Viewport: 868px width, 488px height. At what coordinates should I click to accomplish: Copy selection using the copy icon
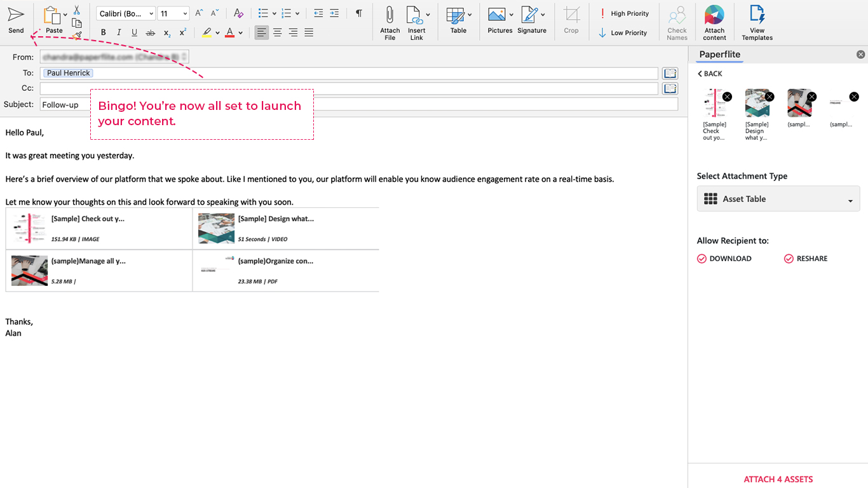click(x=77, y=24)
